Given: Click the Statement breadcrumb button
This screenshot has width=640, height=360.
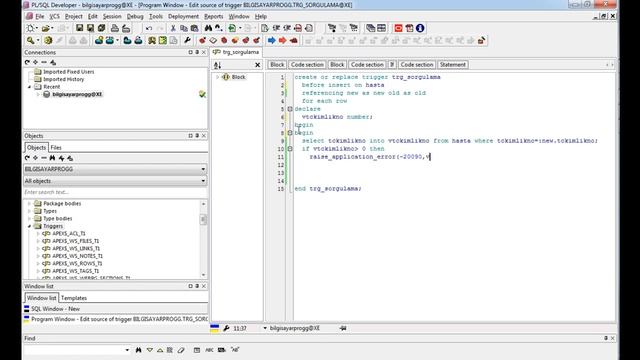Looking at the screenshot, I should click(x=453, y=64).
